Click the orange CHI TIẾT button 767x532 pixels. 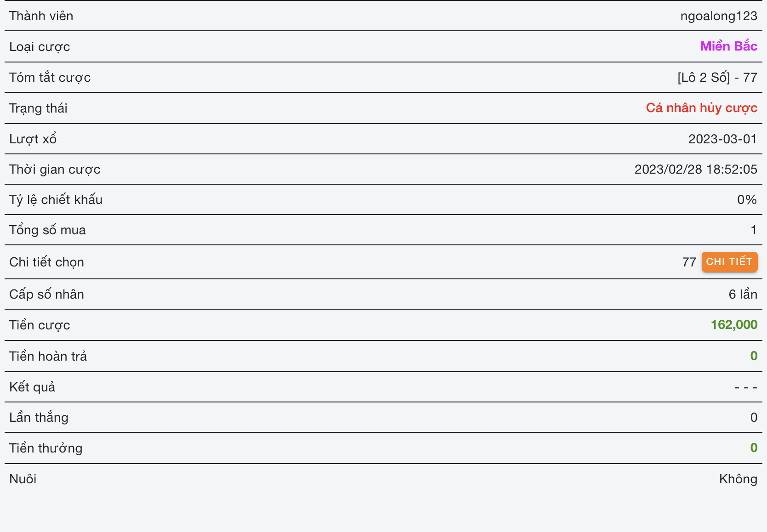(729, 262)
